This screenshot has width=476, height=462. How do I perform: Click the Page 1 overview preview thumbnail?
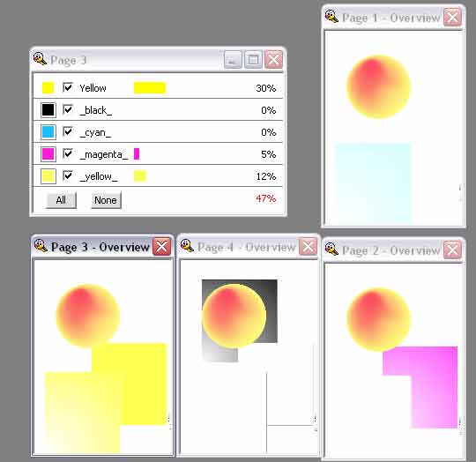point(393,128)
